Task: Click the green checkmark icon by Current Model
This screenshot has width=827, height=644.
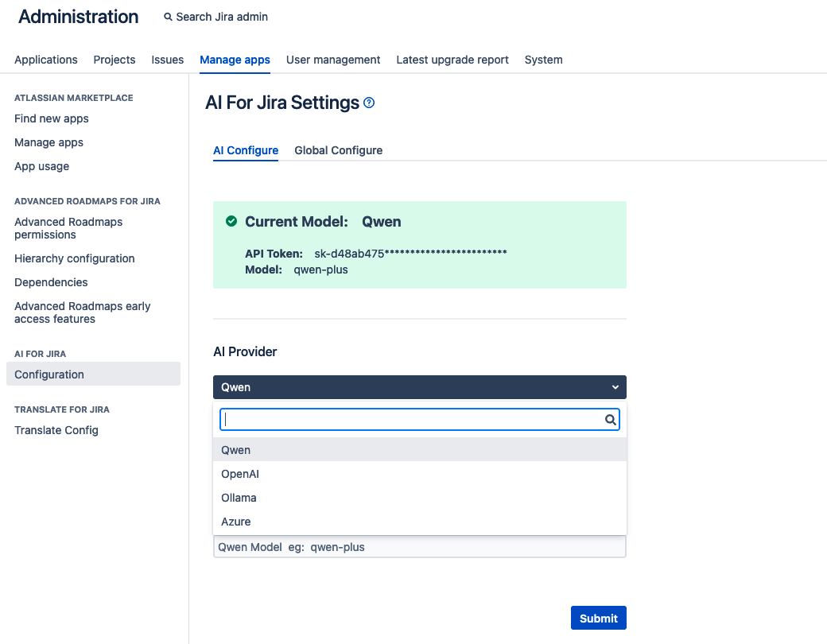Action: point(231,221)
